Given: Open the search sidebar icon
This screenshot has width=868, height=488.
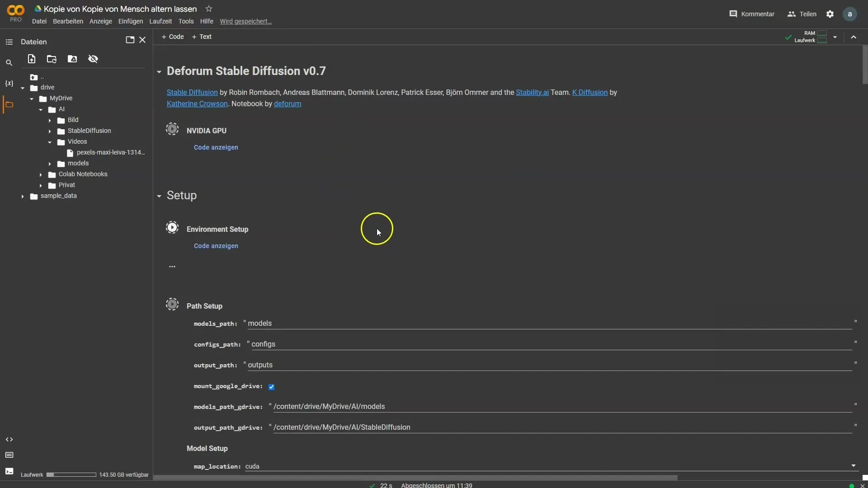Looking at the screenshot, I should [x=9, y=63].
